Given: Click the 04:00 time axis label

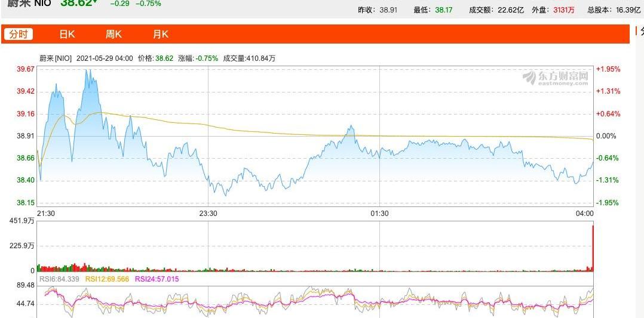Looking at the screenshot, I should pos(584,214).
